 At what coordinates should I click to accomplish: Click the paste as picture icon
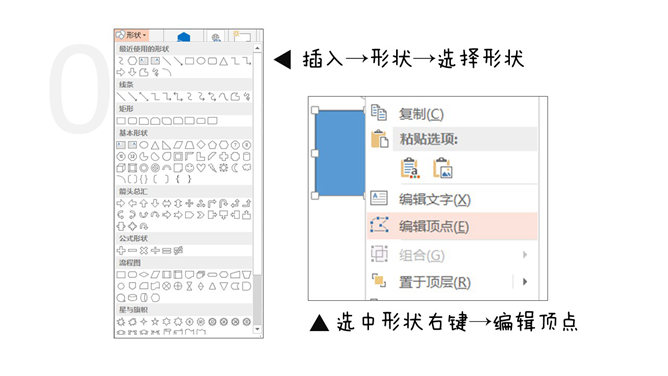click(x=443, y=168)
